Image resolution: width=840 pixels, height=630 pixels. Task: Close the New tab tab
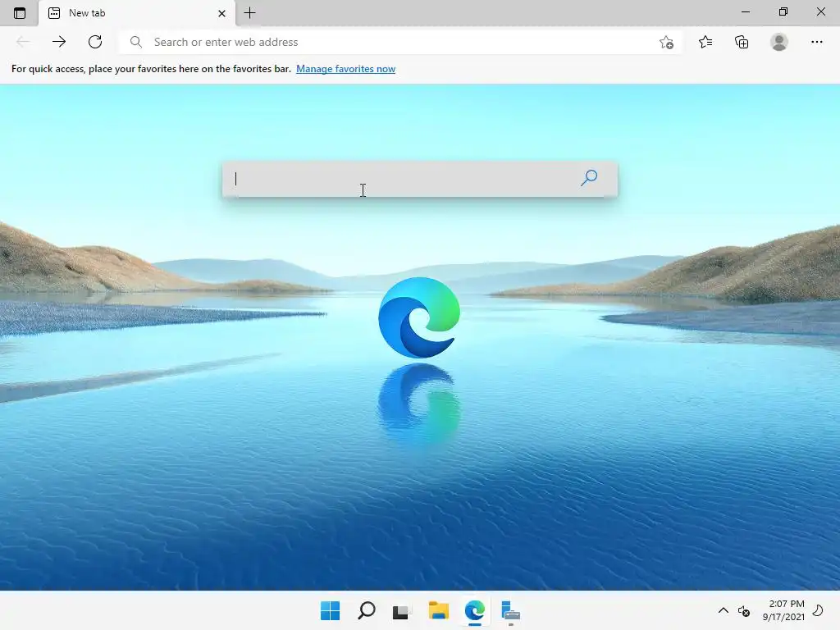point(221,13)
